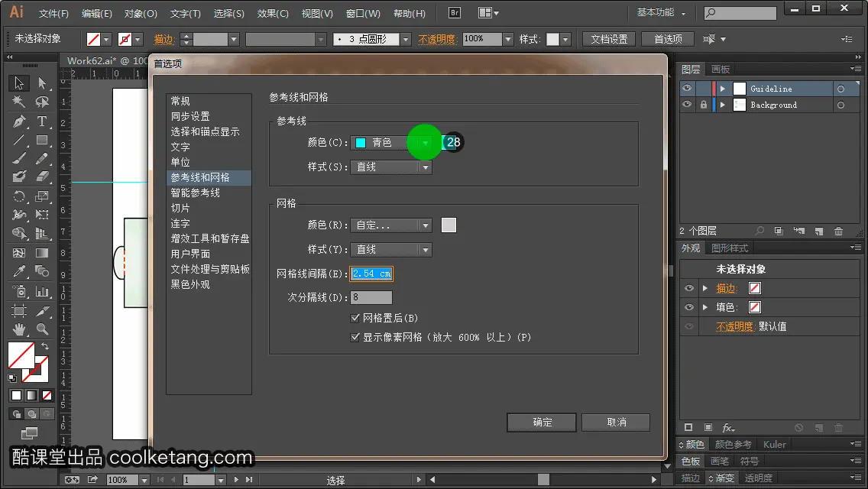Screen dimensions: 868x489
Task: Select 用户界面 in preferences list
Action: point(190,254)
